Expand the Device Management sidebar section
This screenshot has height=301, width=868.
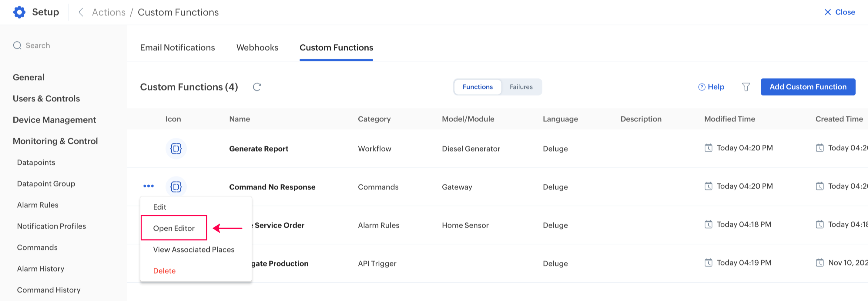pyautogui.click(x=54, y=120)
